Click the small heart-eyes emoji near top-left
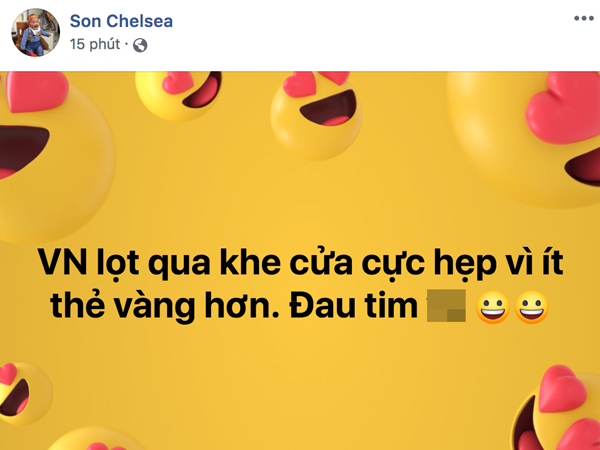Viewport: 600px width, 450px height. (x=178, y=96)
